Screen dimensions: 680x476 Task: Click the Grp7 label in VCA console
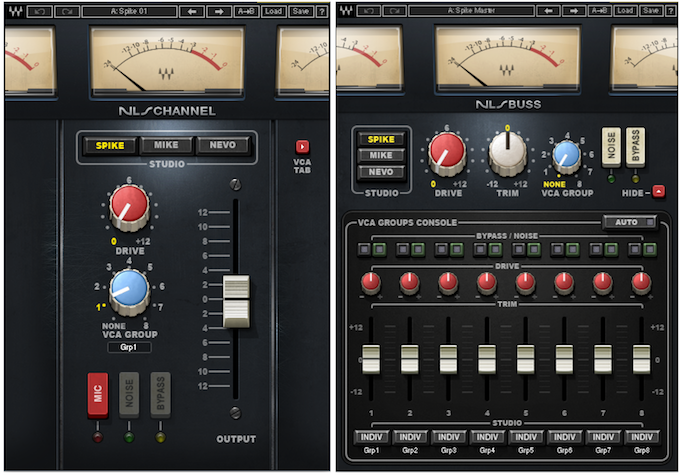pos(603,451)
